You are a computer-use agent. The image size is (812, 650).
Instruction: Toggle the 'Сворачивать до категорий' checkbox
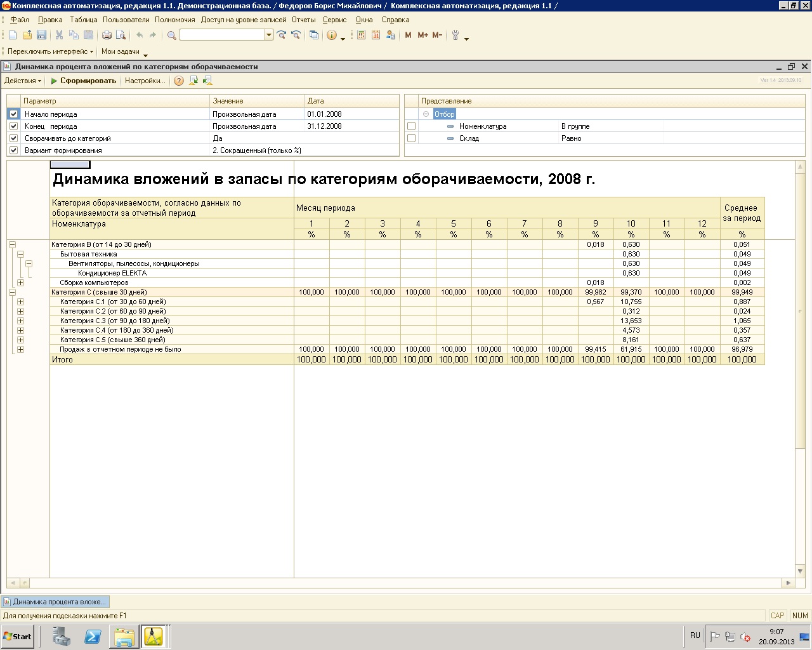pyautogui.click(x=14, y=138)
